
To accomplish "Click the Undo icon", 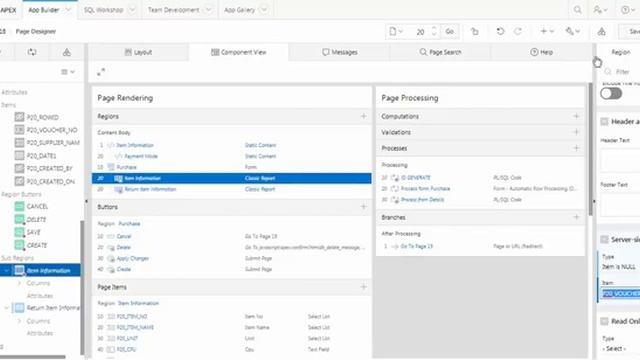I will pyautogui.click(x=500, y=31).
